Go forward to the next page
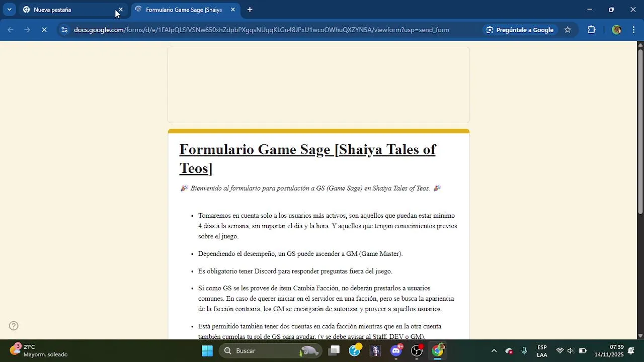 [28, 30]
